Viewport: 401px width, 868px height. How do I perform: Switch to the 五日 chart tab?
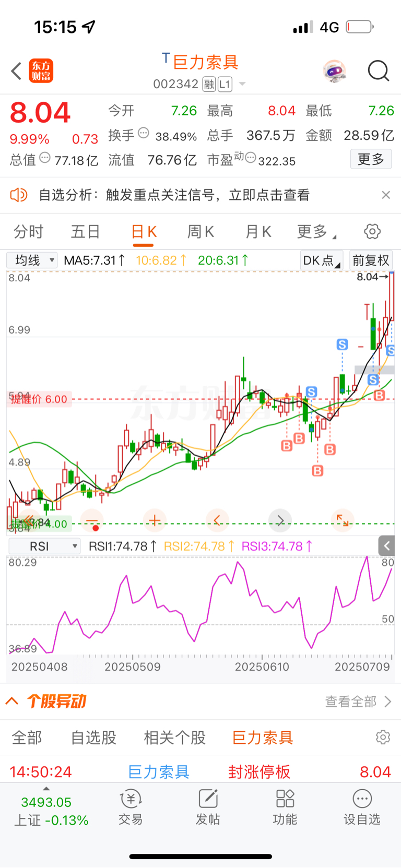tap(85, 232)
